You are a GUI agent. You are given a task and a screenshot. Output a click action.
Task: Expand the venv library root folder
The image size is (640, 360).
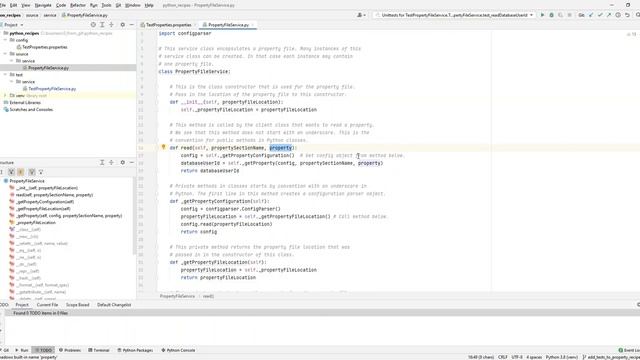5,96
